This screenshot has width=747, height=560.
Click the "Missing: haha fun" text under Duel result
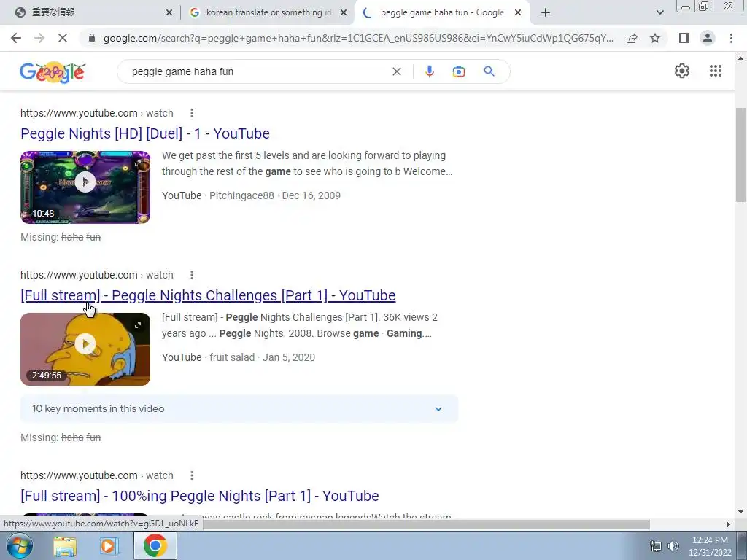click(x=61, y=237)
